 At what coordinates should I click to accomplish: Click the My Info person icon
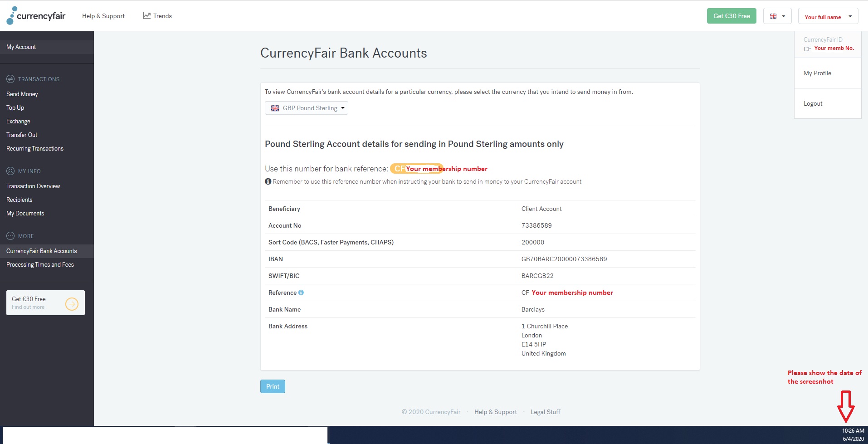click(10, 171)
